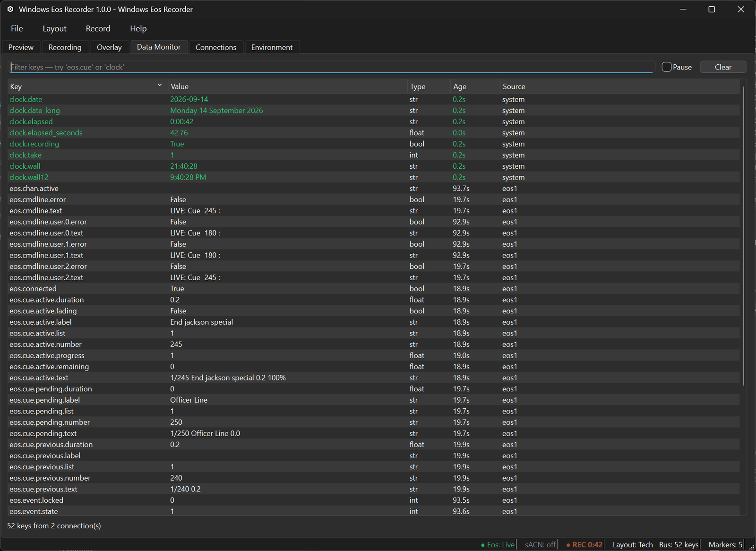Sort by the Age column header
Image resolution: width=756 pixels, height=551 pixels.
[475, 86]
